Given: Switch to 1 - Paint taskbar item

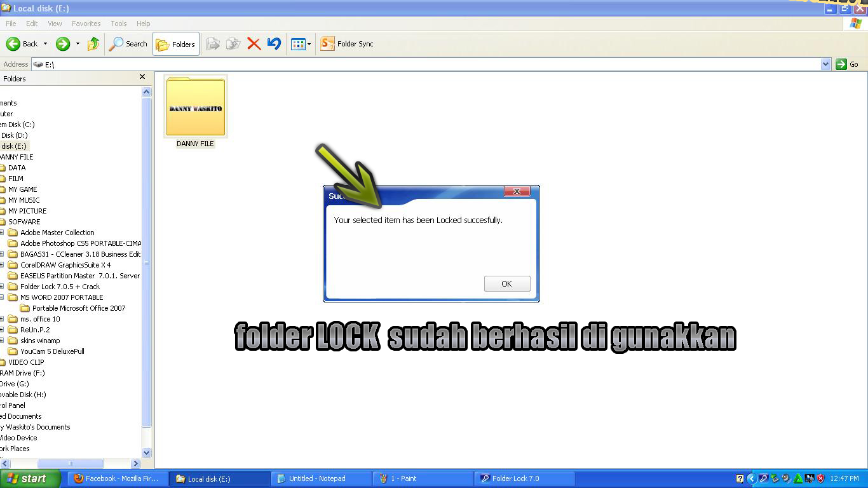Looking at the screenshot, I should tap(423, 478).
